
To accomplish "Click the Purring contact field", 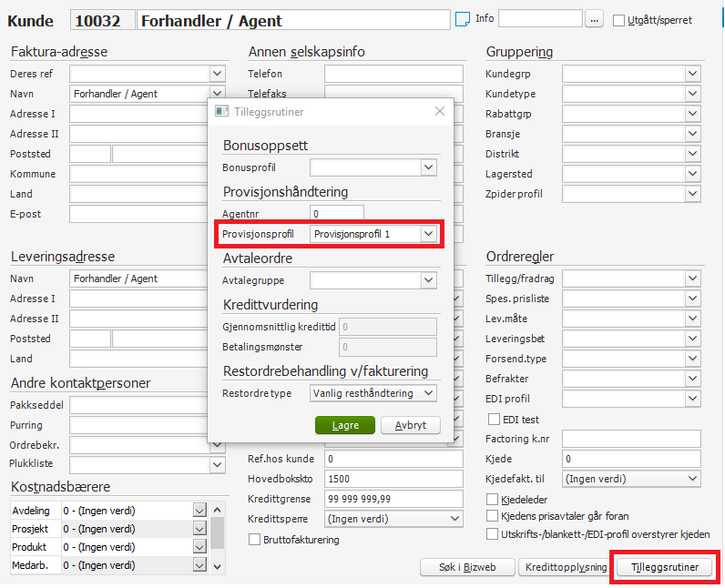I will [x=138, y=425].
